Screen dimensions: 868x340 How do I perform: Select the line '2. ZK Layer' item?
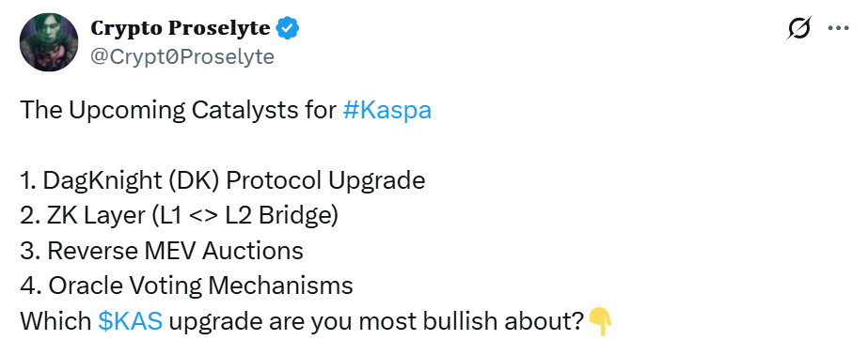pos(179,216)
